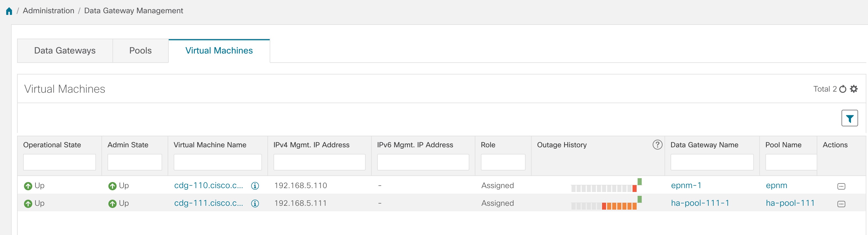
Task: Click the Role column filter field
Action: coord(503,162)
